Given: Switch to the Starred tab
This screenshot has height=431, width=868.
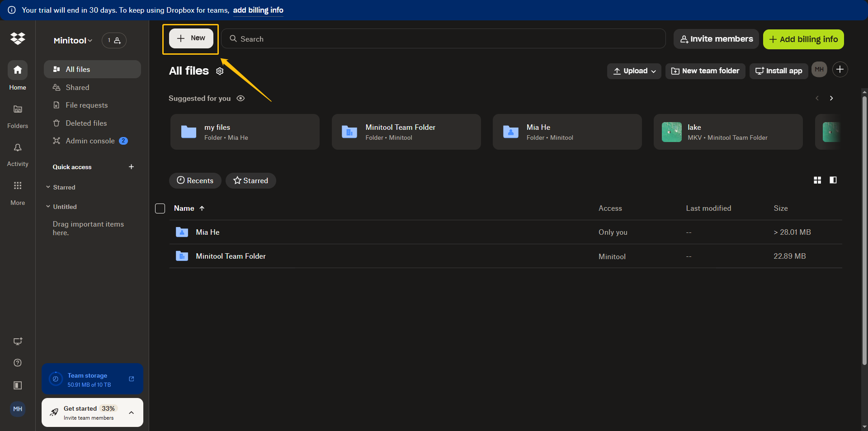Looking at the screenshot, I should click(250, 180).
